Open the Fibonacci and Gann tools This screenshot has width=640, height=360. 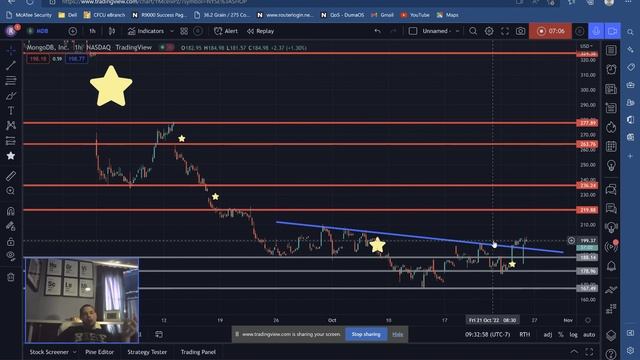tap(11, 80)
